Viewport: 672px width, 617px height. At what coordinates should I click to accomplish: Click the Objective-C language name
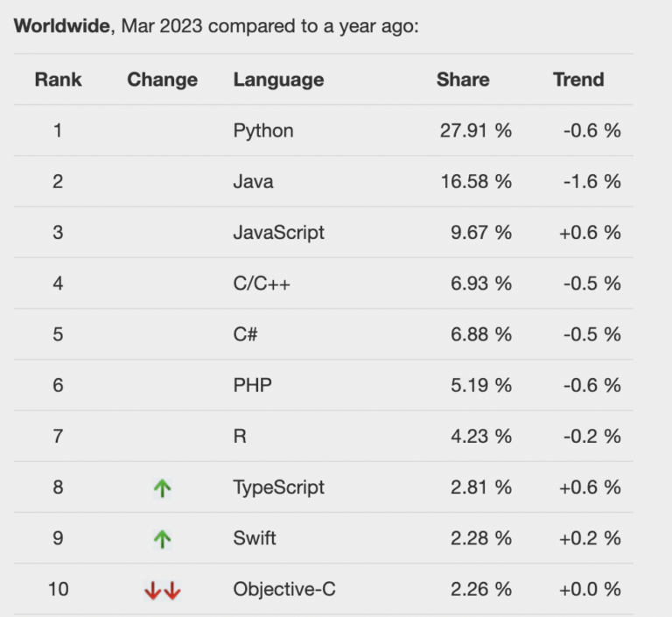(284, 589)
